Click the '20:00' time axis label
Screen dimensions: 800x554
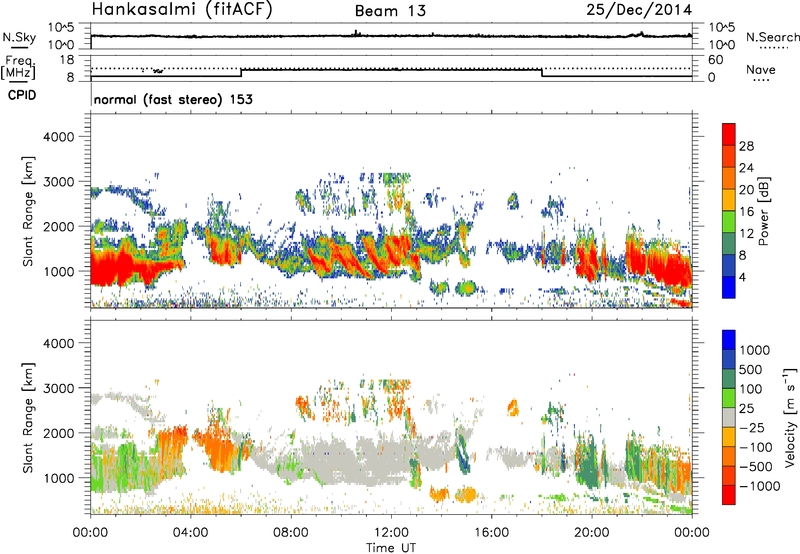pos(591,533)
